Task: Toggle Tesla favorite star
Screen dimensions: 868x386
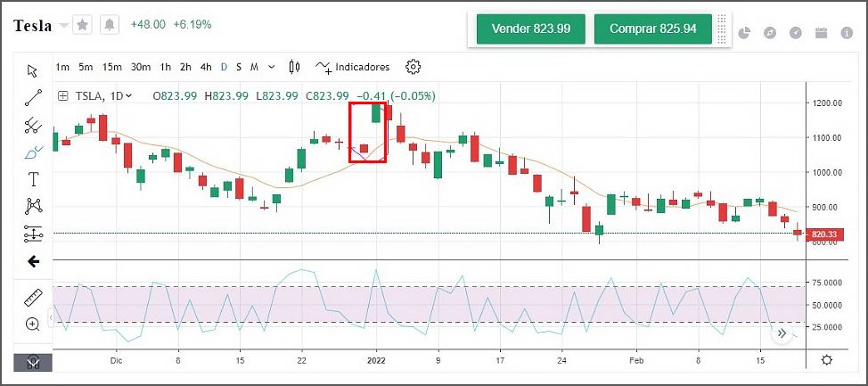Action: pyautogui.click(x=82, y=25)
